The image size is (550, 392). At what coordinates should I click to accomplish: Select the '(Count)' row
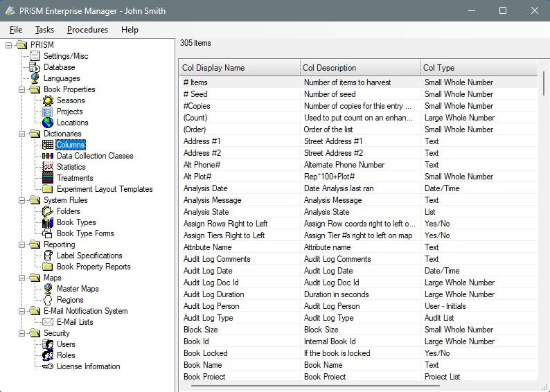358,118
